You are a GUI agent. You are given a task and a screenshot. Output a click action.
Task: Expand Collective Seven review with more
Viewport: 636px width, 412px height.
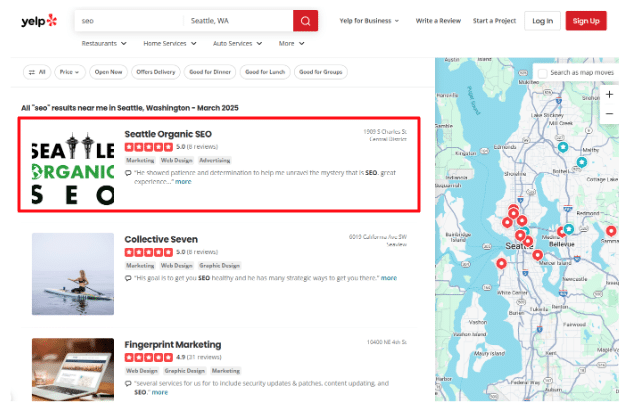click(x=389, y=278)
